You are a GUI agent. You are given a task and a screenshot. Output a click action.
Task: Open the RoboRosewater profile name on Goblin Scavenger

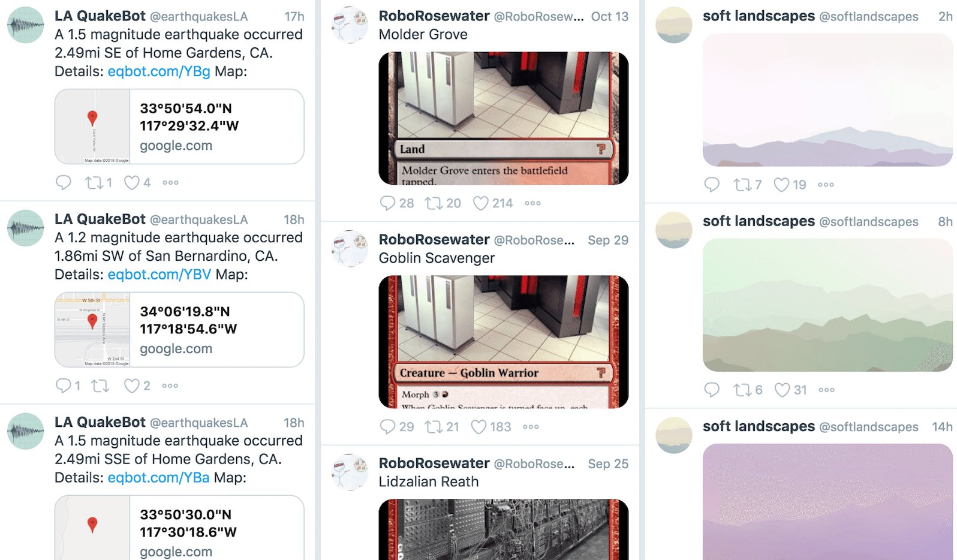tap(434, 240)
